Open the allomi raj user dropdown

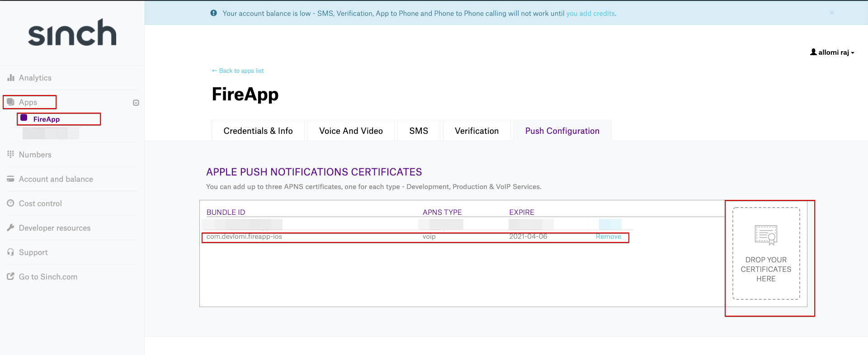click(832, 52)
